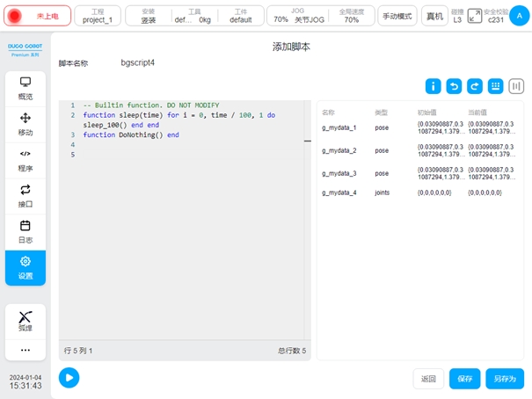Open the virtual keyboard icon
Screen dimensions: 532x399
(x=495, y=86)
